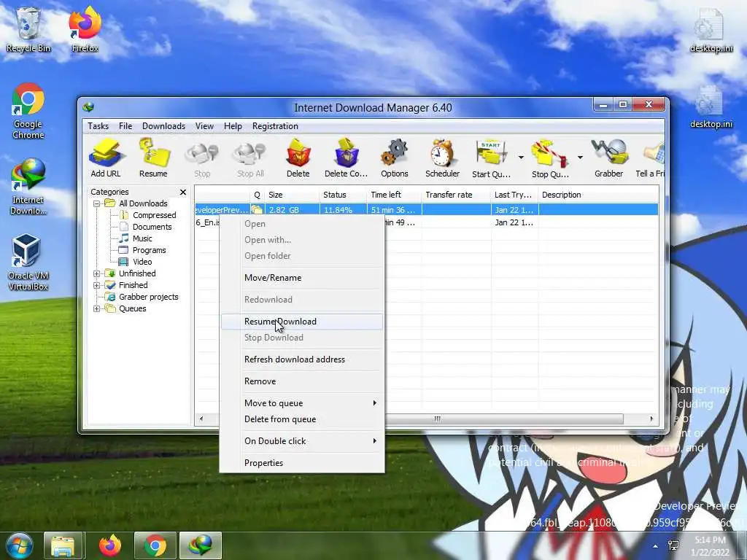This screenshot has width=747, height=560.
Task: Open Properties from context menu
Action: pos(302,463)
